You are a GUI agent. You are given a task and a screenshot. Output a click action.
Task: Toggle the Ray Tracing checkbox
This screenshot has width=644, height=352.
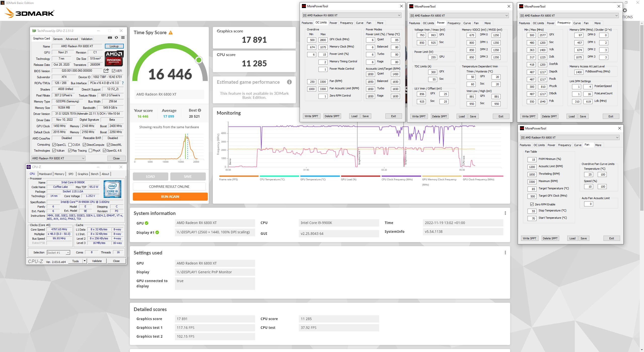[70, 151]
